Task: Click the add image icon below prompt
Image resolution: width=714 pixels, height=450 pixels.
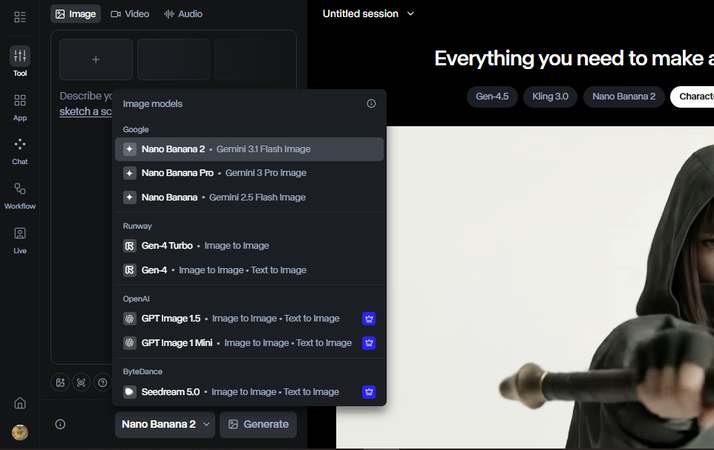Action: (x=61, y=382)
